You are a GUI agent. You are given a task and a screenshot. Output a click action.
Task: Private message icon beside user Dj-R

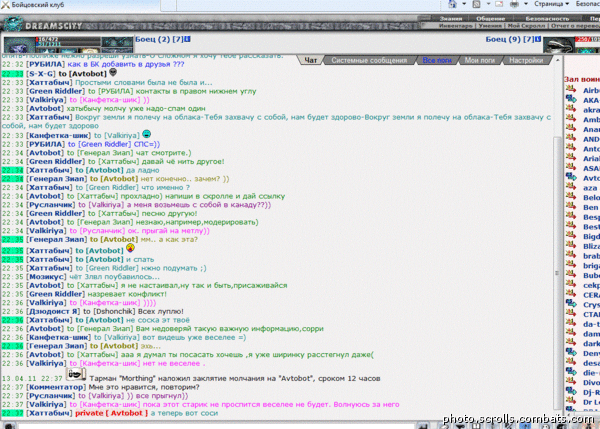pos(571,391)
